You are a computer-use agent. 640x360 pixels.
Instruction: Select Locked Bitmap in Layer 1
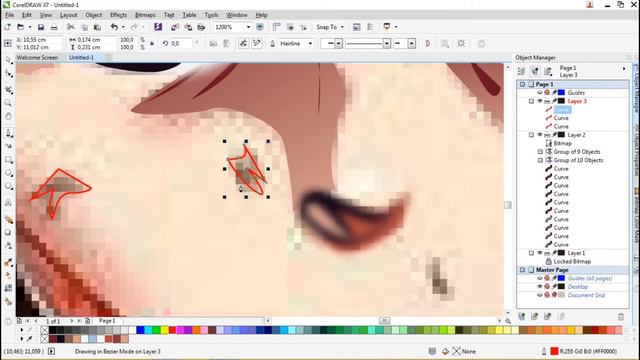[572, 262]
